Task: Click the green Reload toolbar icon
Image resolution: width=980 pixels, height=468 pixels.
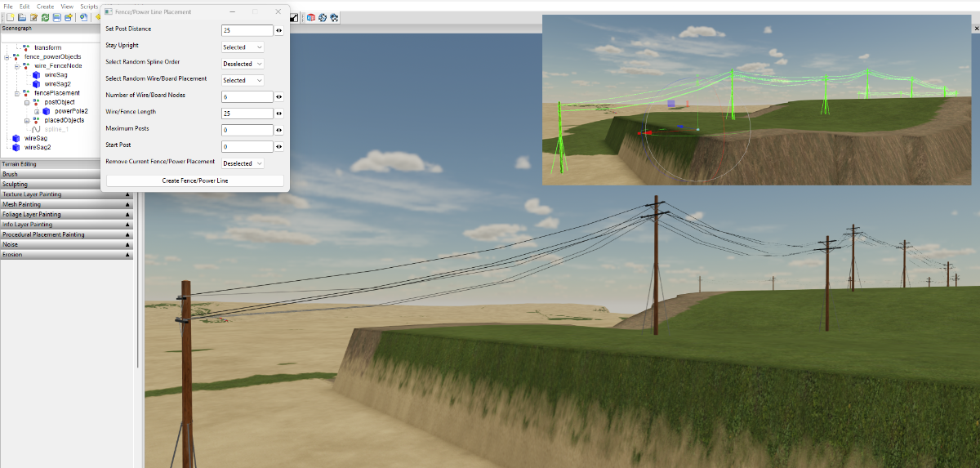Action: tap(45, 17)
